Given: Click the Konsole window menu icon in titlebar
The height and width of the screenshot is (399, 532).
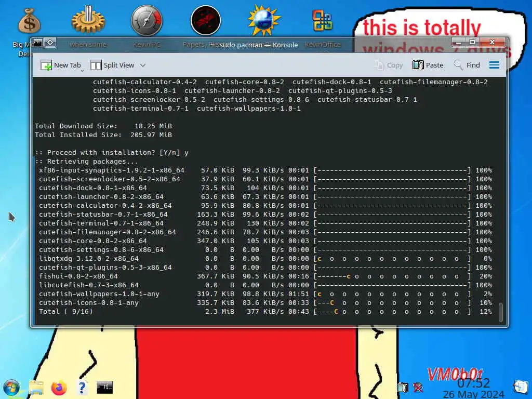Looking at the screenshot, I should 37,43.
